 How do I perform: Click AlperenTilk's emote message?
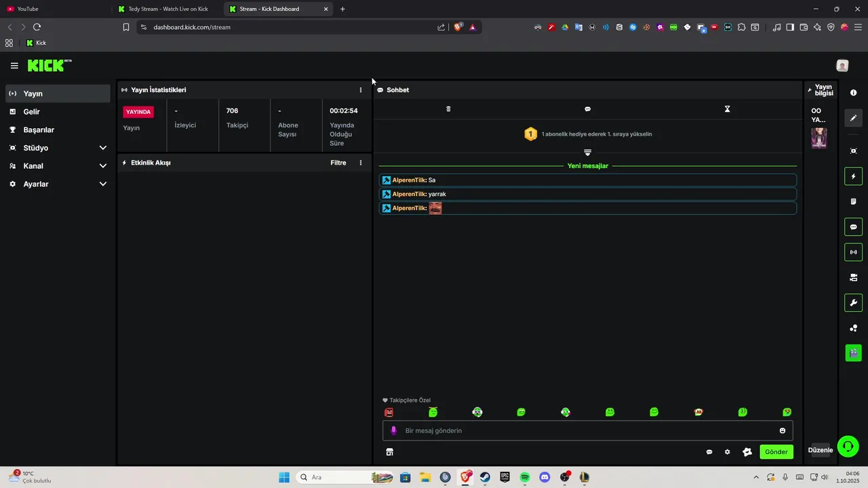587,208
